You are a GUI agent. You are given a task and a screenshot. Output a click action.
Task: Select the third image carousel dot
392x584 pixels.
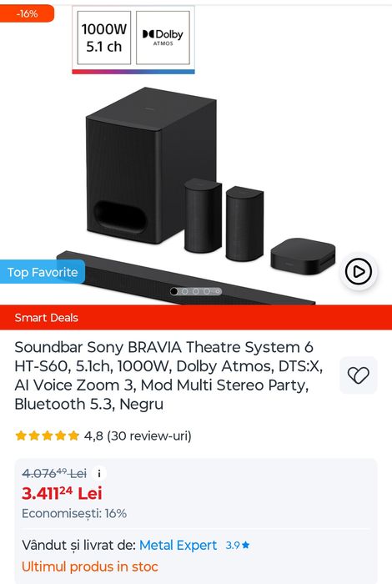(x=195, y=291)
